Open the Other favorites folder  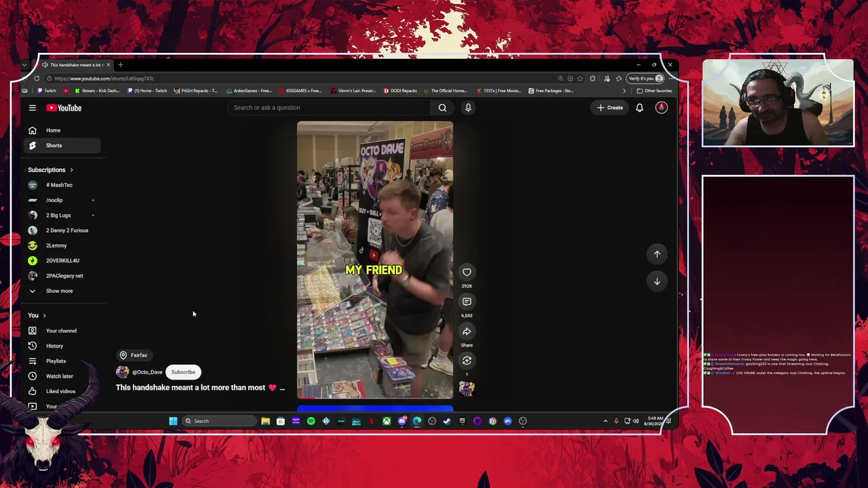click(x=654, y=91)
